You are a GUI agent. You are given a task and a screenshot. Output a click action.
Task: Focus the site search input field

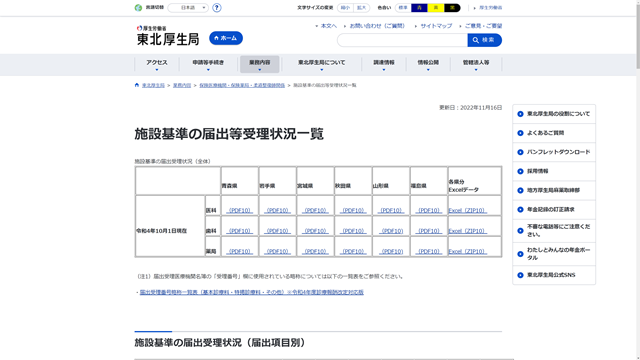point(402,40)
